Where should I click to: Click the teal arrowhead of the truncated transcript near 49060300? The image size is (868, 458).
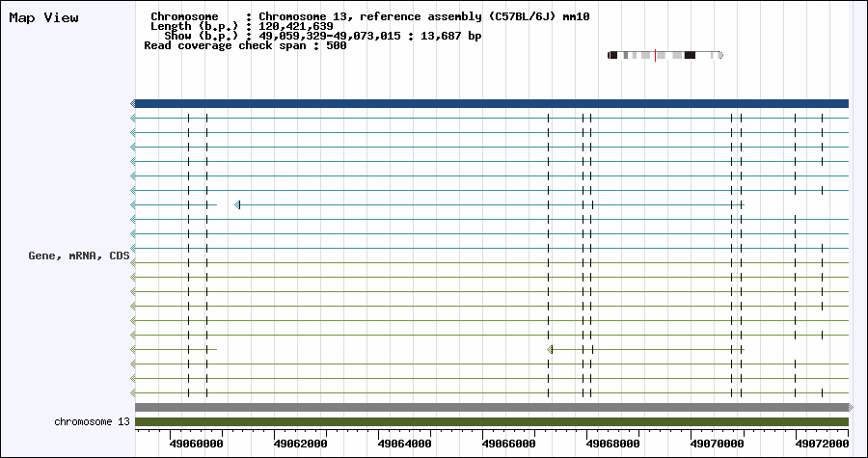click(237, 205)
